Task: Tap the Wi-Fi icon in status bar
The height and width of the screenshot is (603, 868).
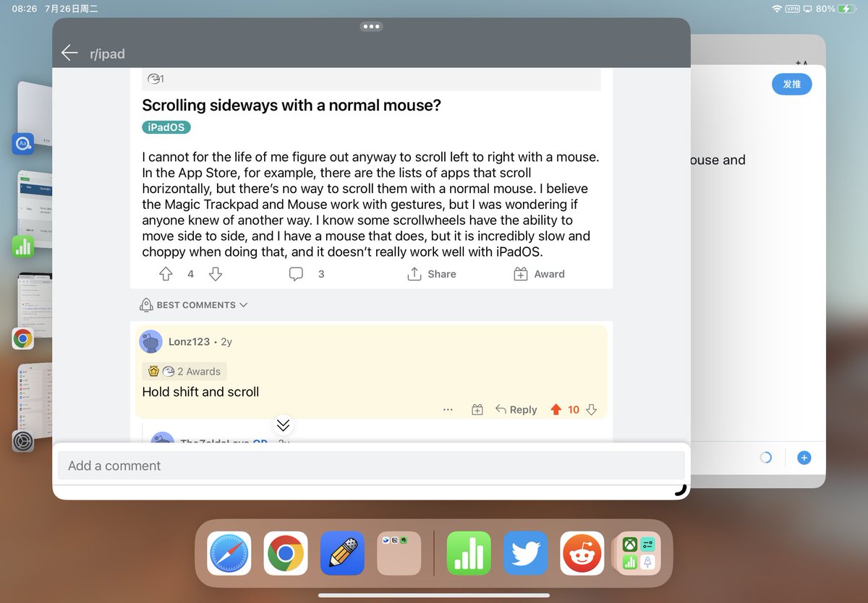Action: click(x=777, y=9)
